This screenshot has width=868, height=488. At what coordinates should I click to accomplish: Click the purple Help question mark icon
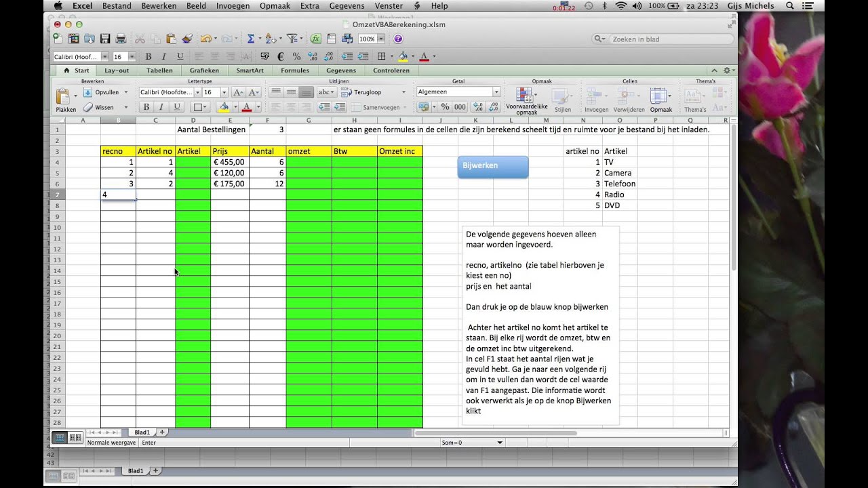pos(398,39)
